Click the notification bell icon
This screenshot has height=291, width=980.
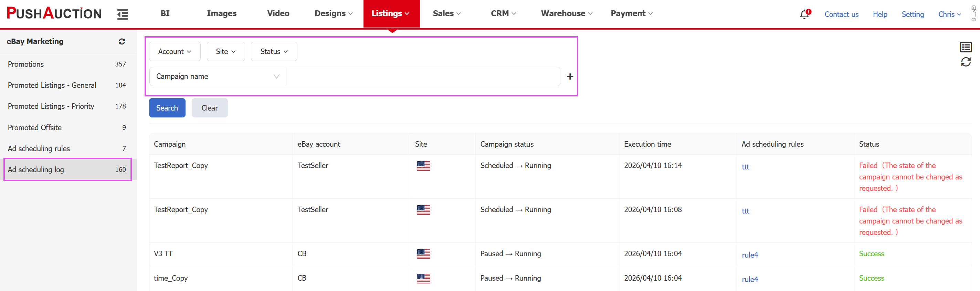tap(804, 14)
